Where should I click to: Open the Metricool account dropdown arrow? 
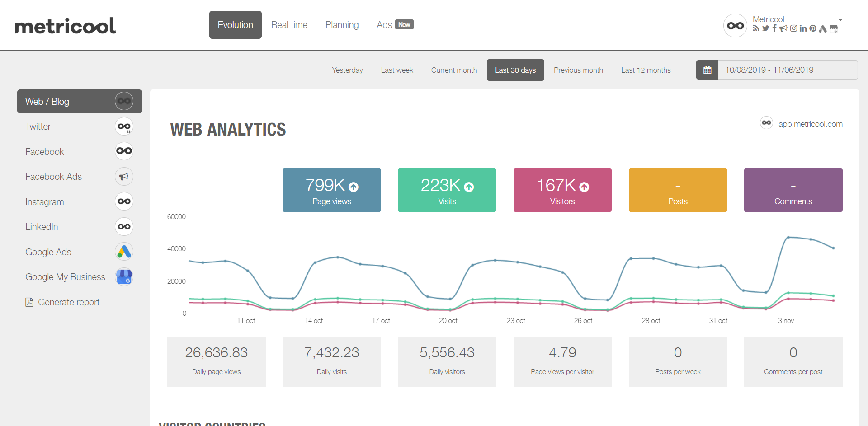tap(840, 20)
